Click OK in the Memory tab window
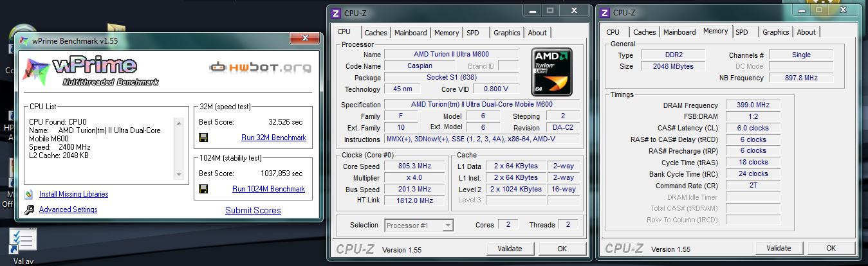868x266 pixels. tap(831, 248)
